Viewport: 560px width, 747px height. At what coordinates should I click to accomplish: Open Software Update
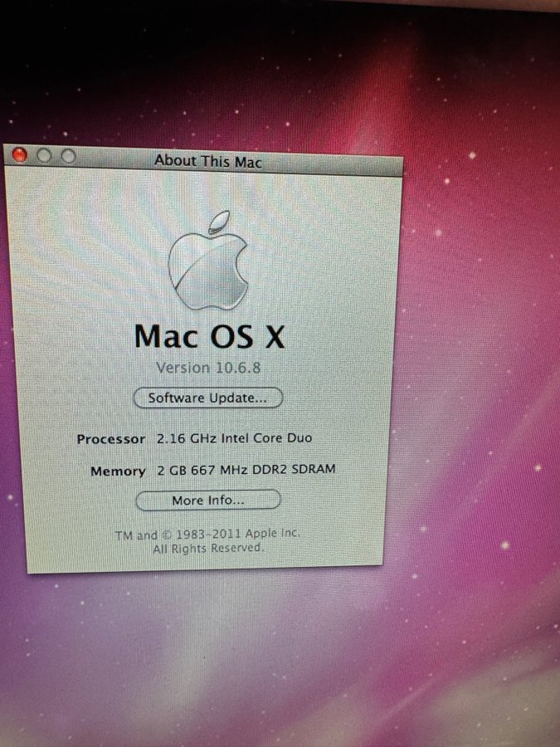click(207, 398)
